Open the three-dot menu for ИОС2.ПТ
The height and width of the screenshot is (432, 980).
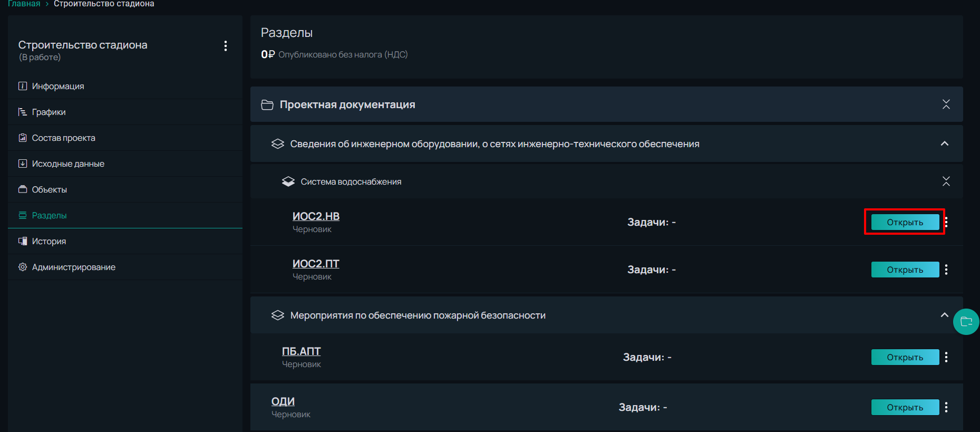(946, 270)
